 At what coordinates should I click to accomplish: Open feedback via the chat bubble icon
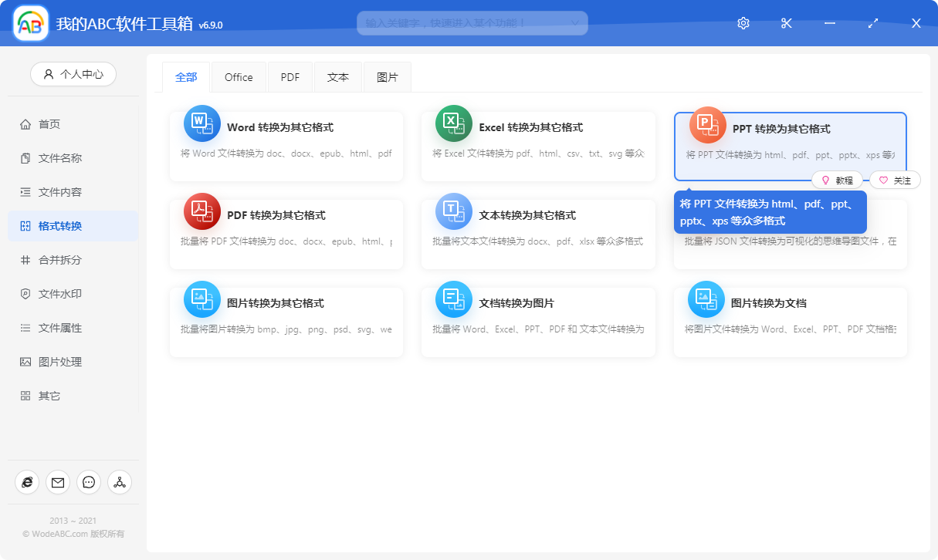(x=89, y=482)
